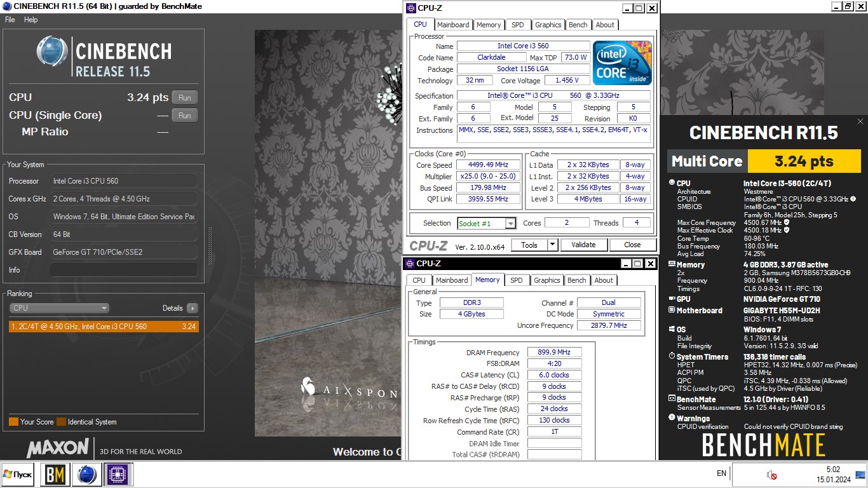Viewport: 868px width, 488px height.
Task: Click the BenchMate version section icon
Action: point(672,399)
